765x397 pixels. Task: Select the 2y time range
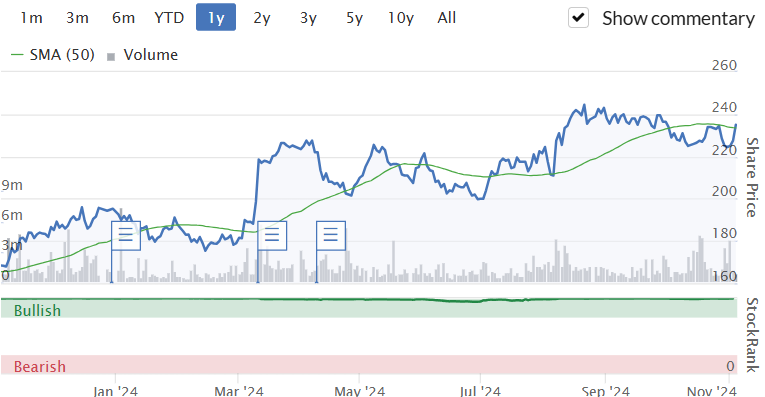262,18
